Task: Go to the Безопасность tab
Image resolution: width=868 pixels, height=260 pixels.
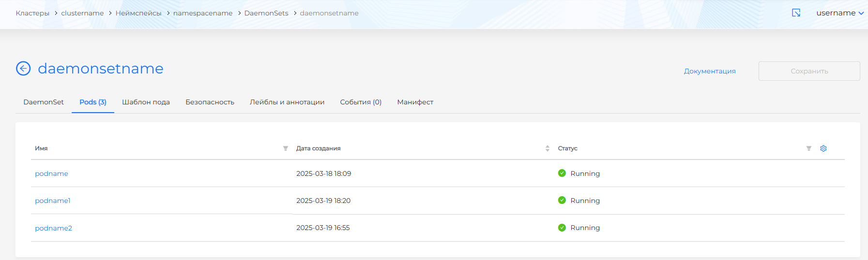Action: (210, 102)
